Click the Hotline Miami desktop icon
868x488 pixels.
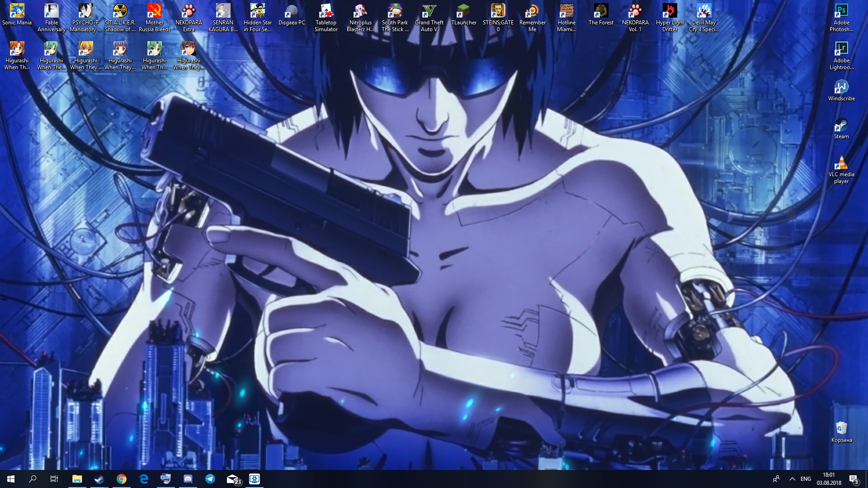coord(566,18)
